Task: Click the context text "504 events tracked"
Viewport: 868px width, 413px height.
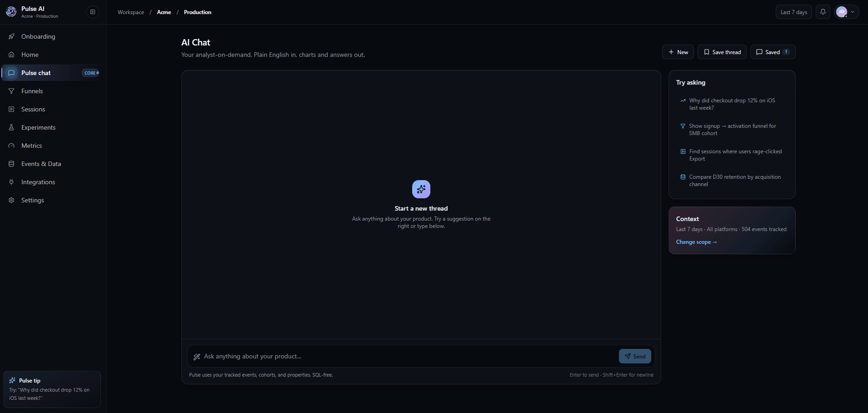Action: point(764,229)
